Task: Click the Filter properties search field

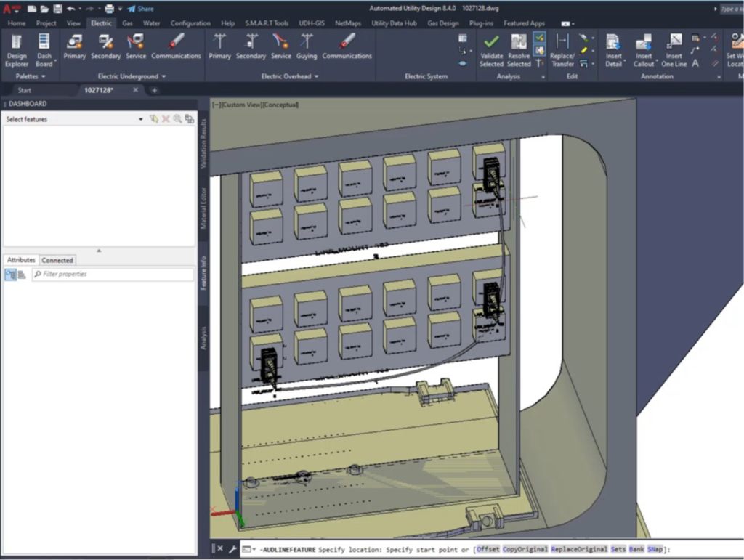Action: (113, 274)
